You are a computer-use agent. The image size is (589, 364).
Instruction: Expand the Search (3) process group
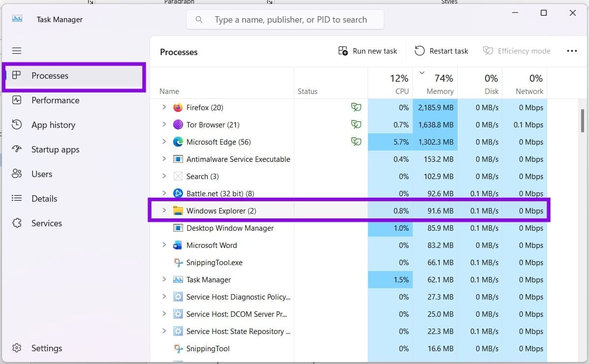164,176
